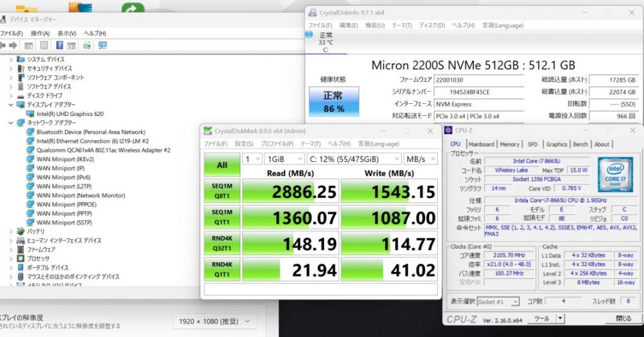Open unit dropdown showing MB/s
644x337 pixels.
tap(421, 159)
